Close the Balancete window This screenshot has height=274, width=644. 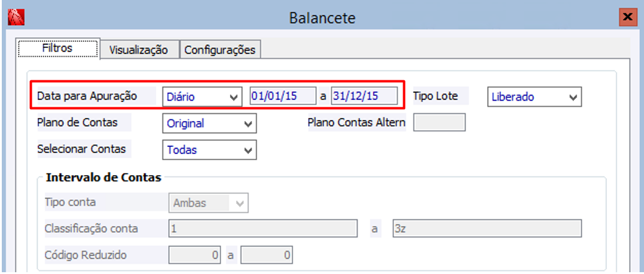(627, 17)
